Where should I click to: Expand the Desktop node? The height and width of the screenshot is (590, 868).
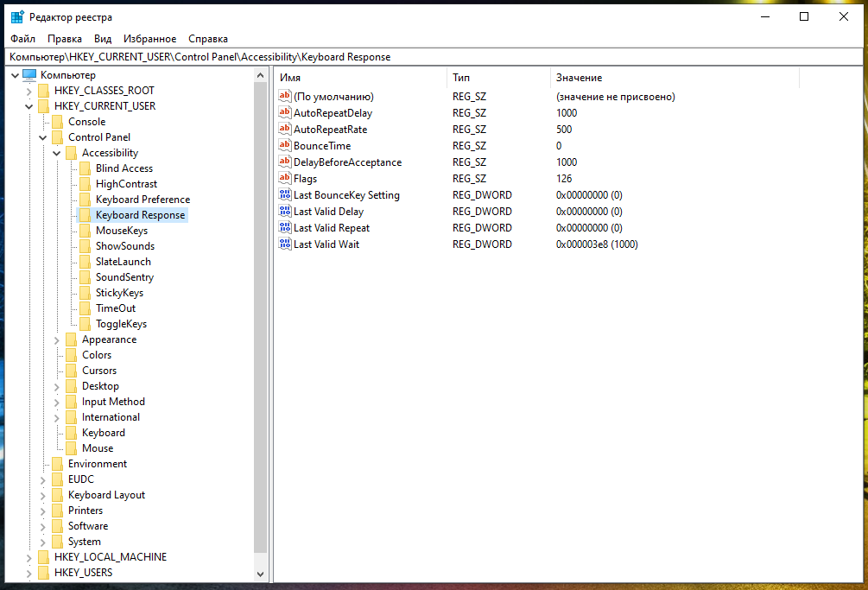point(56,386)
